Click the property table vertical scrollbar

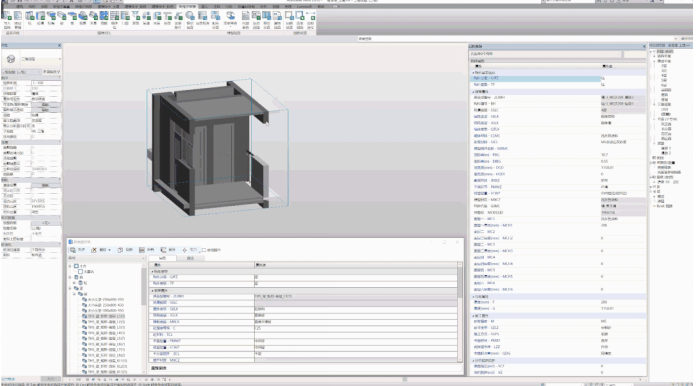(x=460, y=311)
